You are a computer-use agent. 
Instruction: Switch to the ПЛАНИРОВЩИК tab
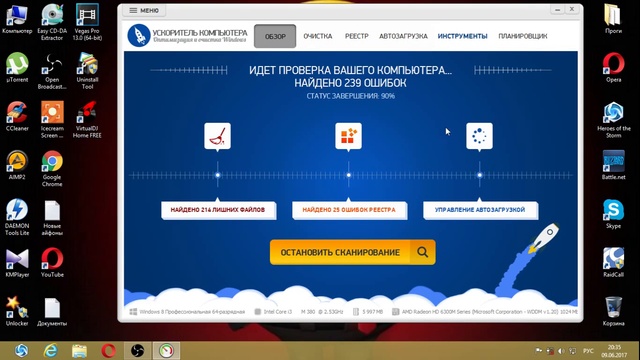pos(522,36)
